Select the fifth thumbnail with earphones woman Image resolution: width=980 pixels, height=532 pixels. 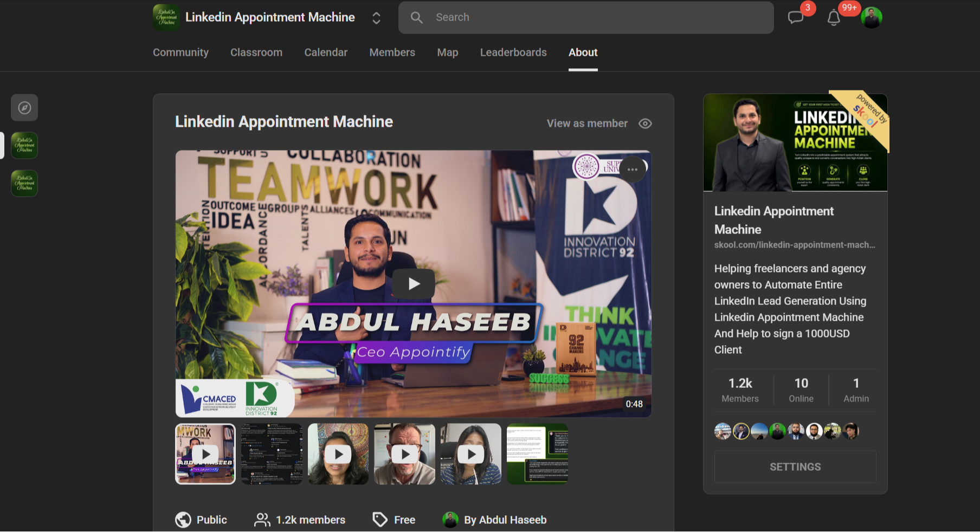[x=470, y=454]
